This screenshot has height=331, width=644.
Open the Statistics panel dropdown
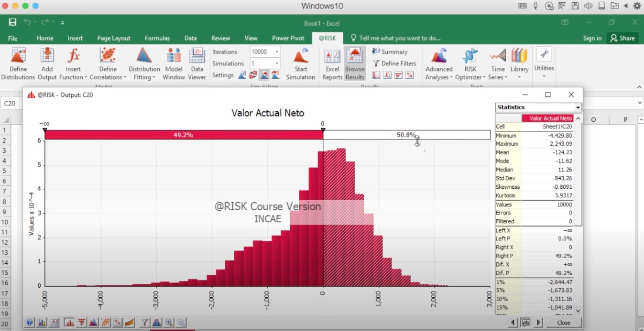click(578, 107)
